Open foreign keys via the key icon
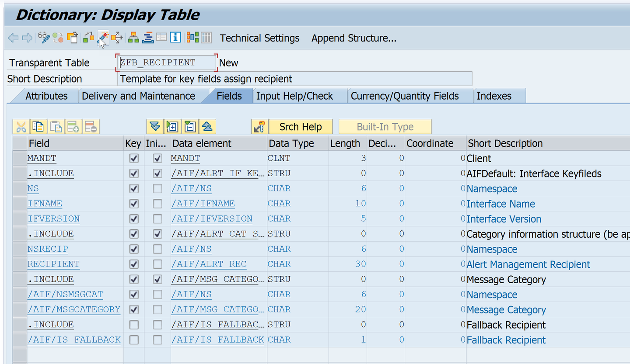Screen dimensions: 630x364 pos(259,127)
